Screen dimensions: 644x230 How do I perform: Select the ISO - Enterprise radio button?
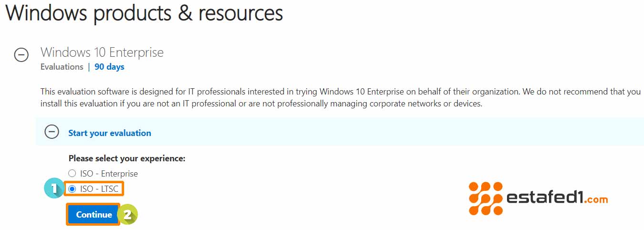[x=72, y=173]
